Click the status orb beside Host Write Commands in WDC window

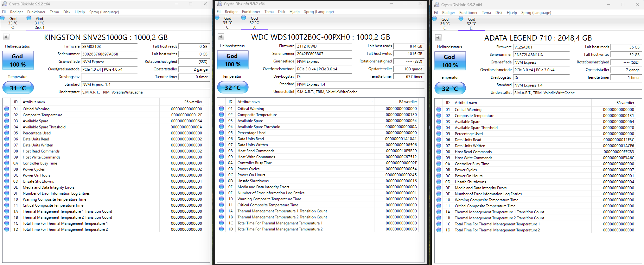[221, 157]
